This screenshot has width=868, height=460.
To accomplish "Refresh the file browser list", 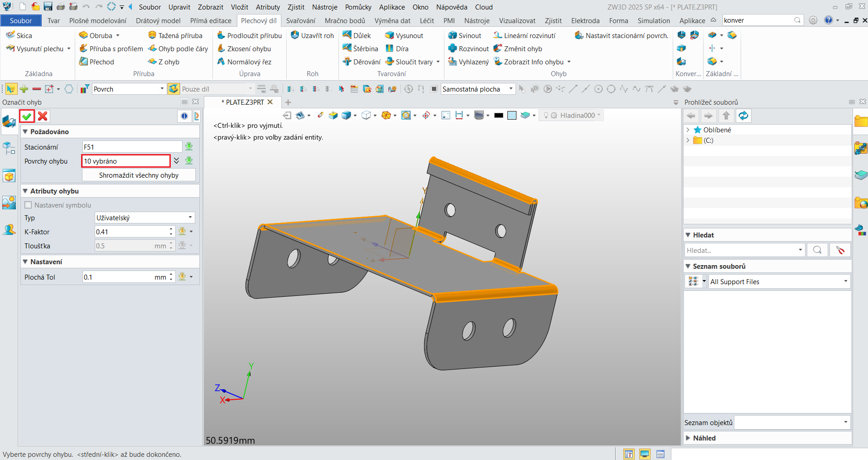I will (x=743, y=116).
